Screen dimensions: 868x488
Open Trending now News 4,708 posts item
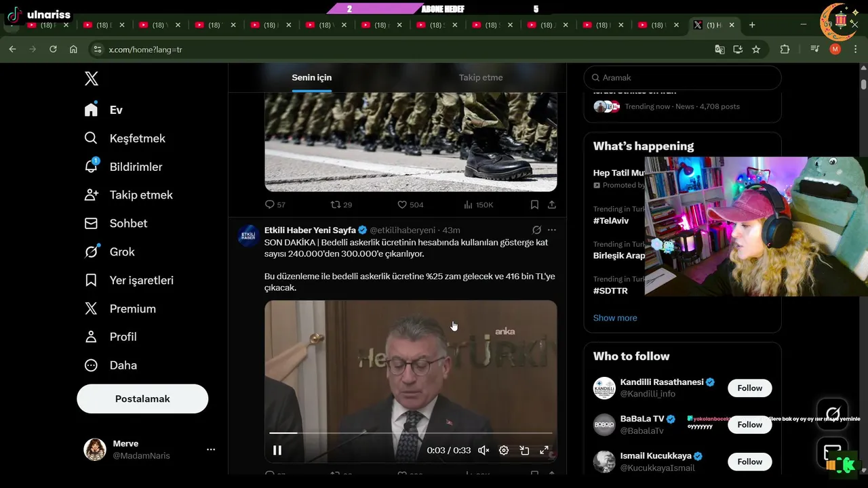tap(682, 106)
